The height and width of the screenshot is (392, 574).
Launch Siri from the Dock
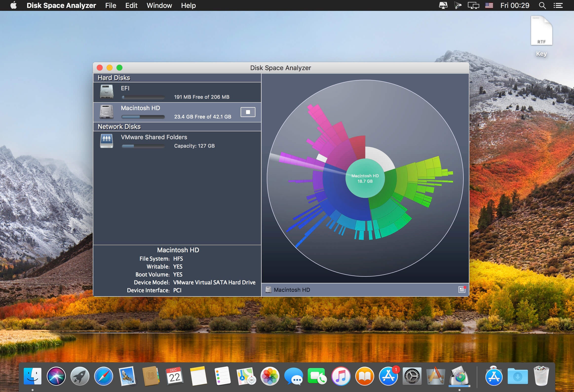[56, 376]
